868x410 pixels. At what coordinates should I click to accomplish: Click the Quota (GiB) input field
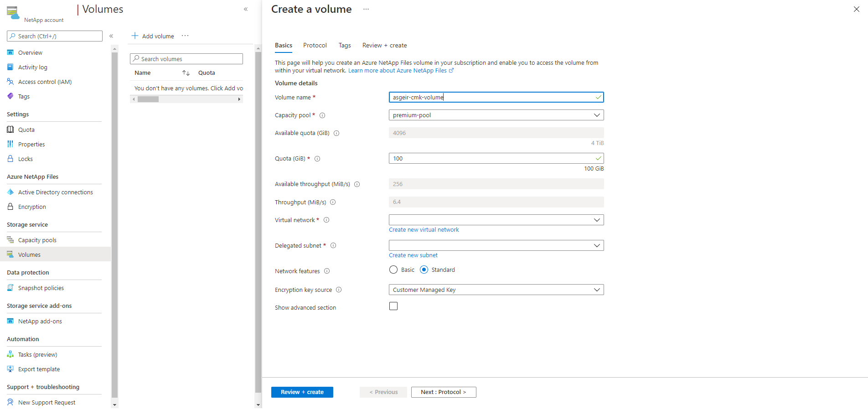pyautogui.click(x=496, y=158)
